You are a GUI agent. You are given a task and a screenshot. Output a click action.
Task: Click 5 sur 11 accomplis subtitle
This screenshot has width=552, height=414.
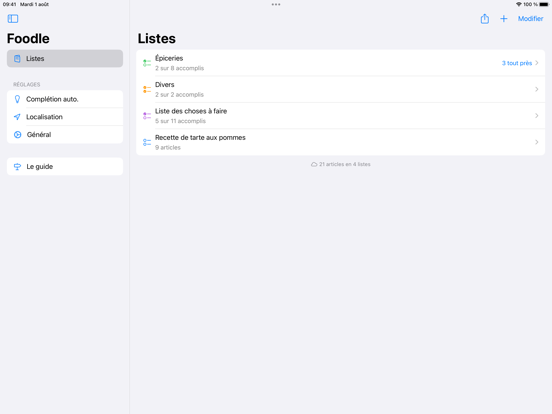click(x=180, y=121)
